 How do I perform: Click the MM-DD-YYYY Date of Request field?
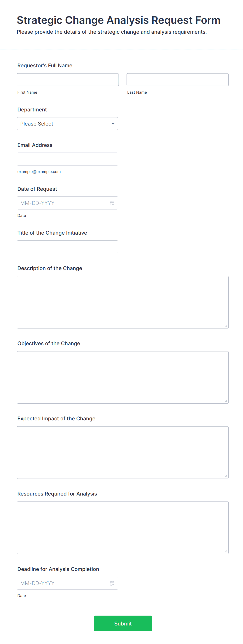[x=60, y=203]
